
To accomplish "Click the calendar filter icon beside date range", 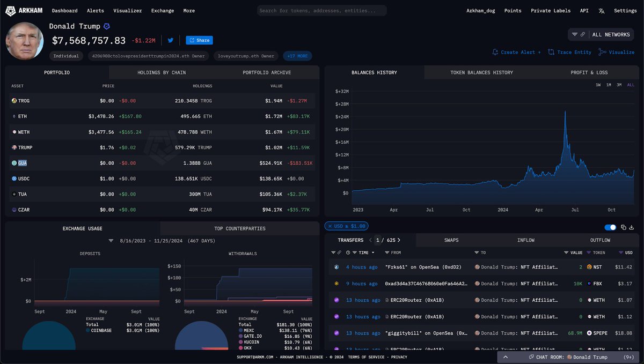I will point(111,241).
